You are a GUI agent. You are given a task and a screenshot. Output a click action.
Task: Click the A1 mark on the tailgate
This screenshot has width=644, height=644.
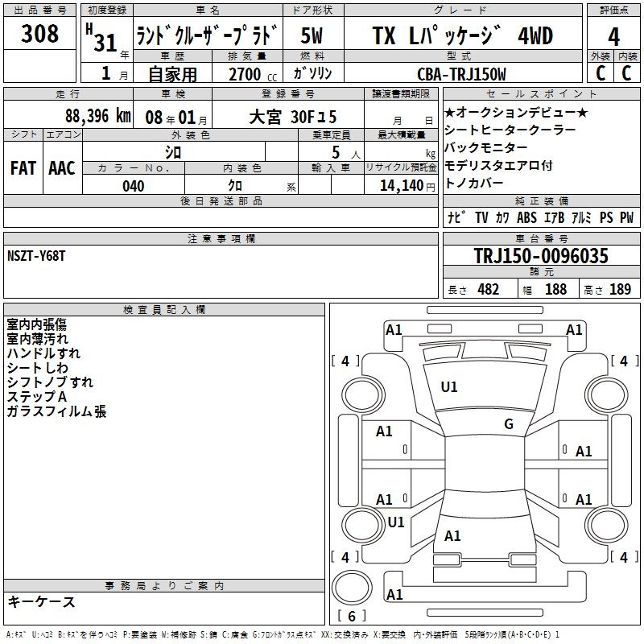(x=452, y=536)
